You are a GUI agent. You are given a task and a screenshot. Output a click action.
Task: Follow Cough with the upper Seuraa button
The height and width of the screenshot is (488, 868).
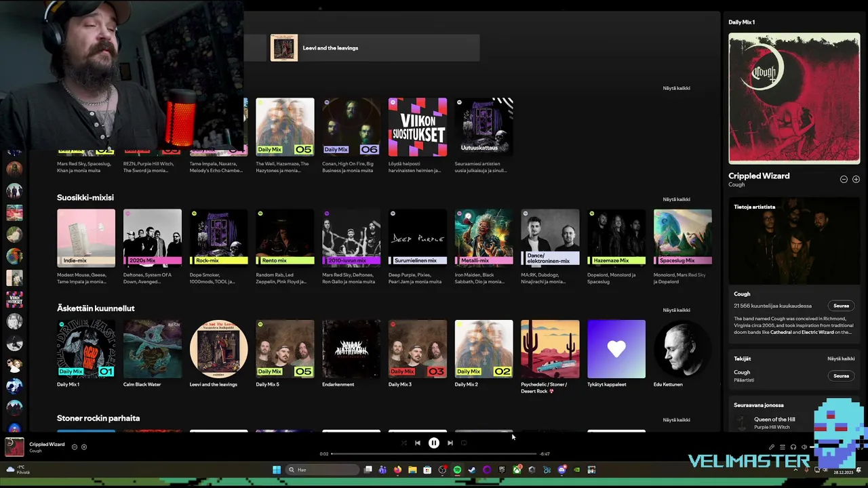[x=841, y=306]
